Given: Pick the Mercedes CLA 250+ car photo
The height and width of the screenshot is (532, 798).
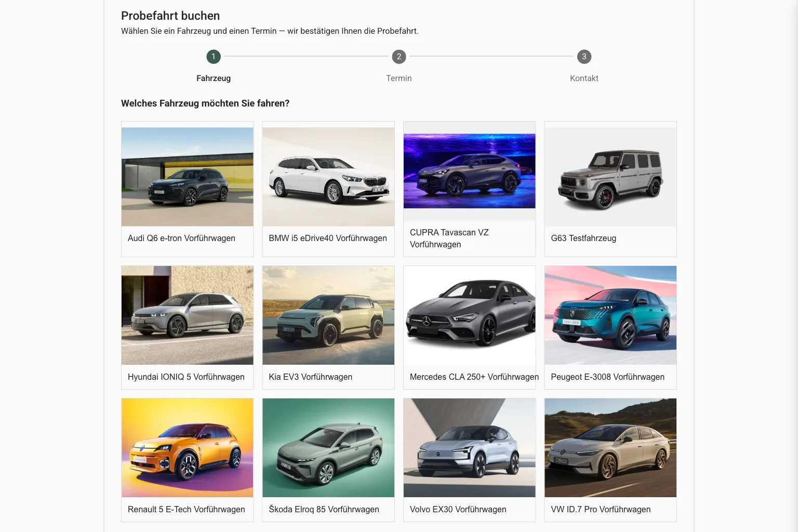Looking at the screenshot, I should pyautogui.click(x=470, y=315).
